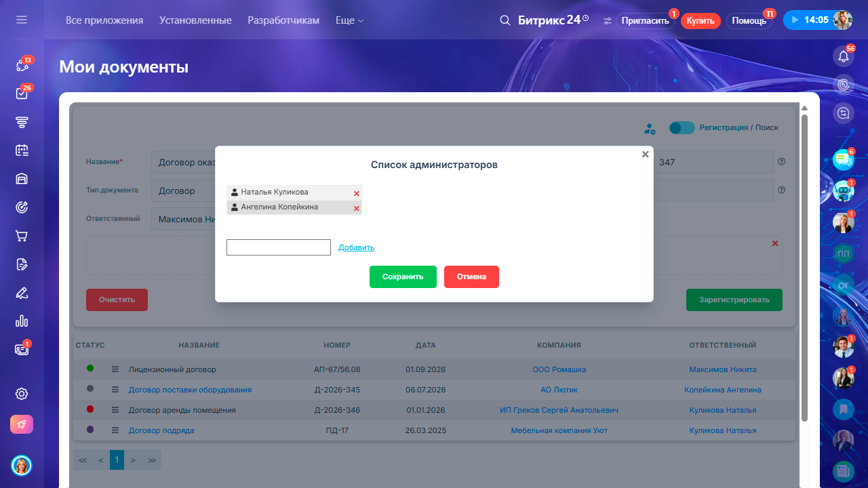Open row menu for Лицензионный договор
This screenshot has height=488, width=868.
click(x=115, y=369)
